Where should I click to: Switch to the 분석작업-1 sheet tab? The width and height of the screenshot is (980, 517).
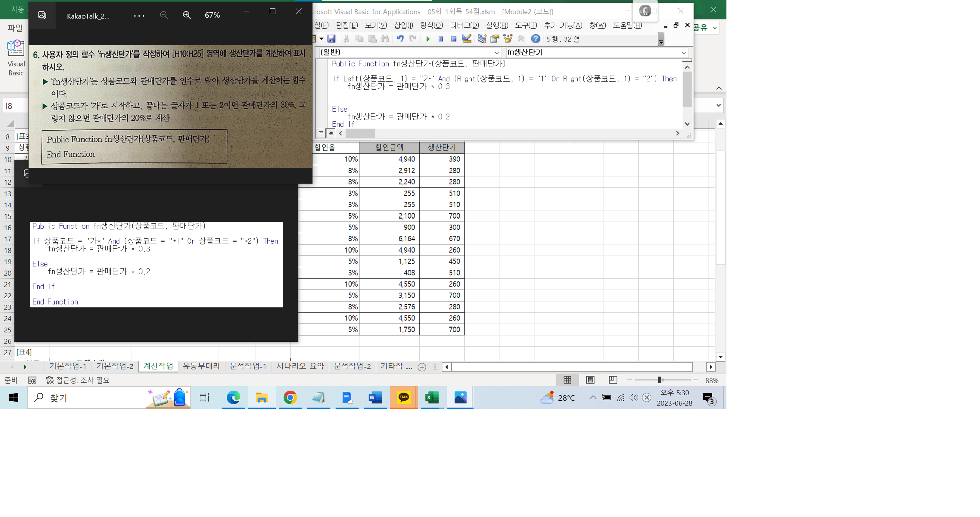tap(248, 366)
